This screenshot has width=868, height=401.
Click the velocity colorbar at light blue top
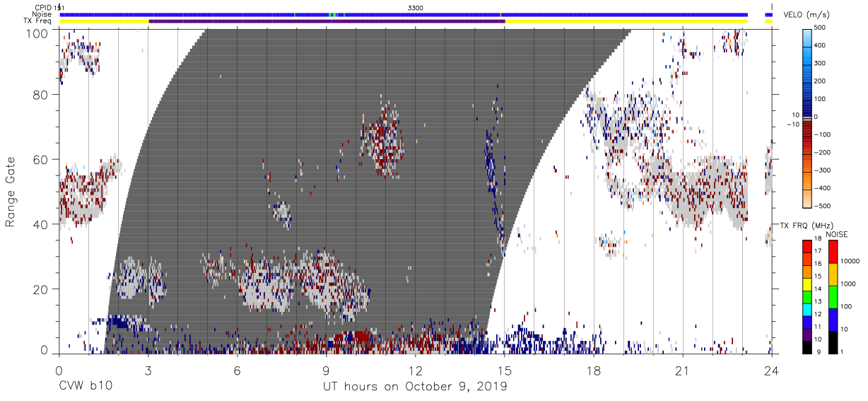coord(807,39)
